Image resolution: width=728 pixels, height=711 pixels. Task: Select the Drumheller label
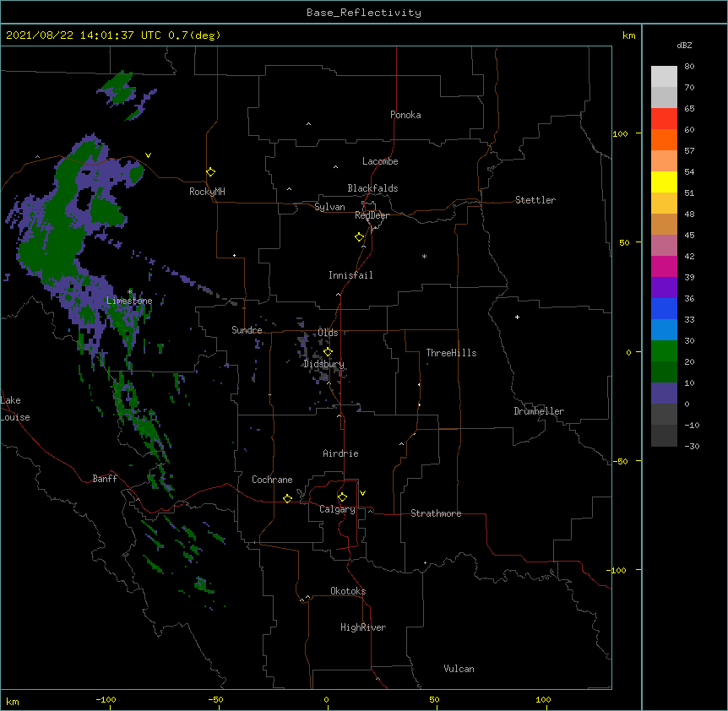click(x=539, y=411)
